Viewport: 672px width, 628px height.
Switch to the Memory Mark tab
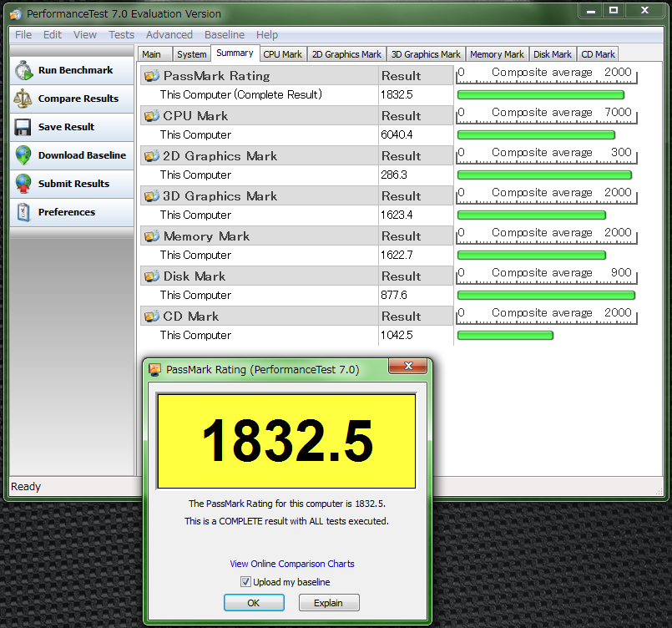coord(498,54)
